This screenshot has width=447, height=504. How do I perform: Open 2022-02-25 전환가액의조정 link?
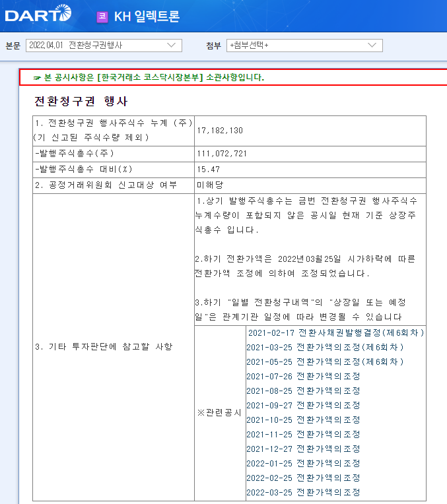click(x=303, y=478)
